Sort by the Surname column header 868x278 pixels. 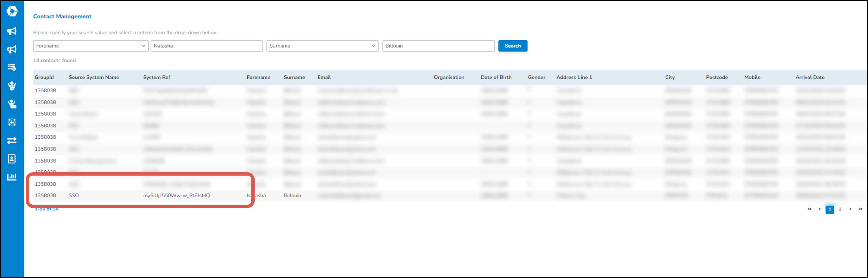(294, 77)
